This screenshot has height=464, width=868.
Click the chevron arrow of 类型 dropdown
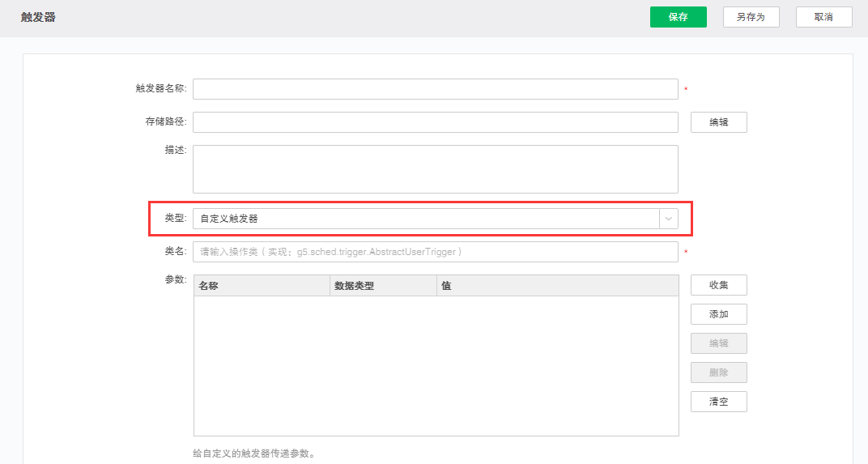tap(668, 219)
